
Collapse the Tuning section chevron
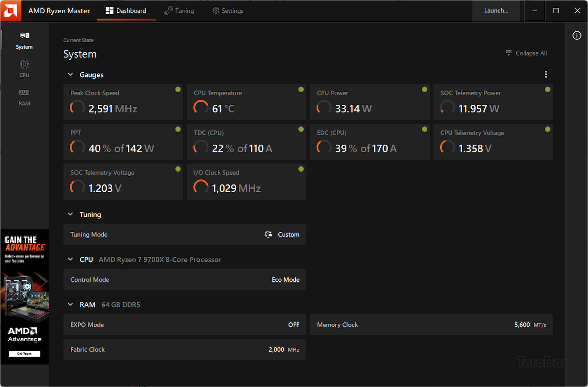(x=71, y=214)
